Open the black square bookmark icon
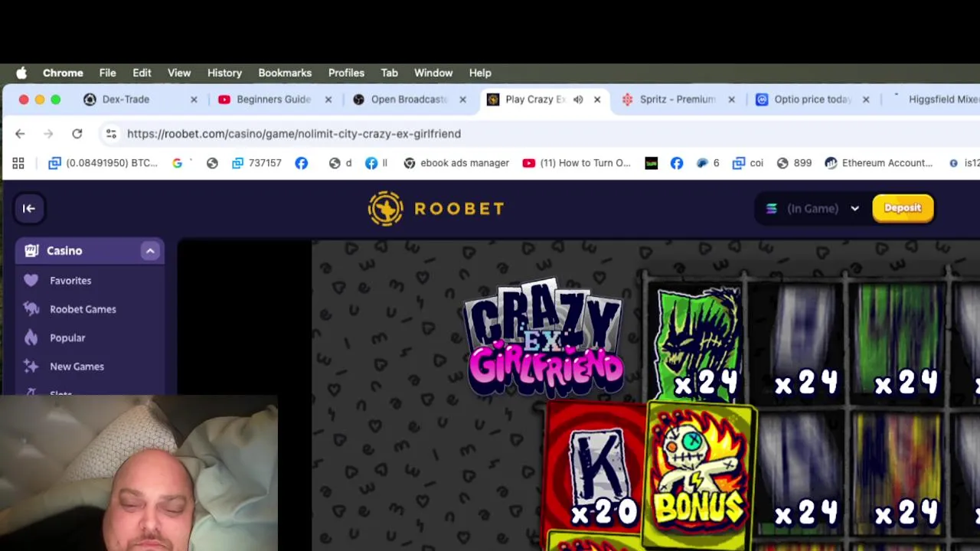 click(652, 163)
